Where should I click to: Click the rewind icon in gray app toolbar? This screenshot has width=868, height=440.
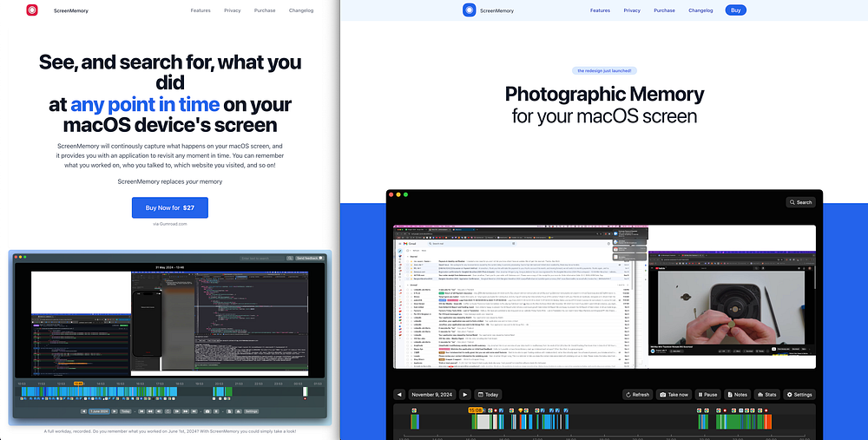[150, 411]
